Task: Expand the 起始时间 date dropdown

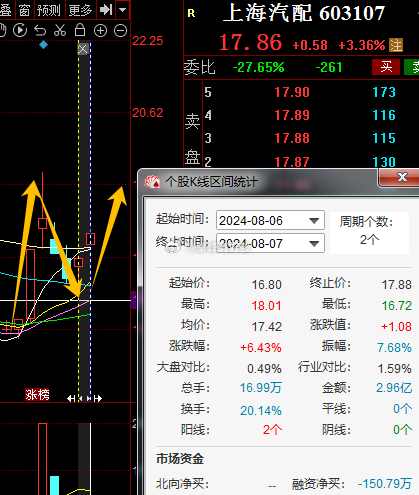Action: click(x=314, y=221)
